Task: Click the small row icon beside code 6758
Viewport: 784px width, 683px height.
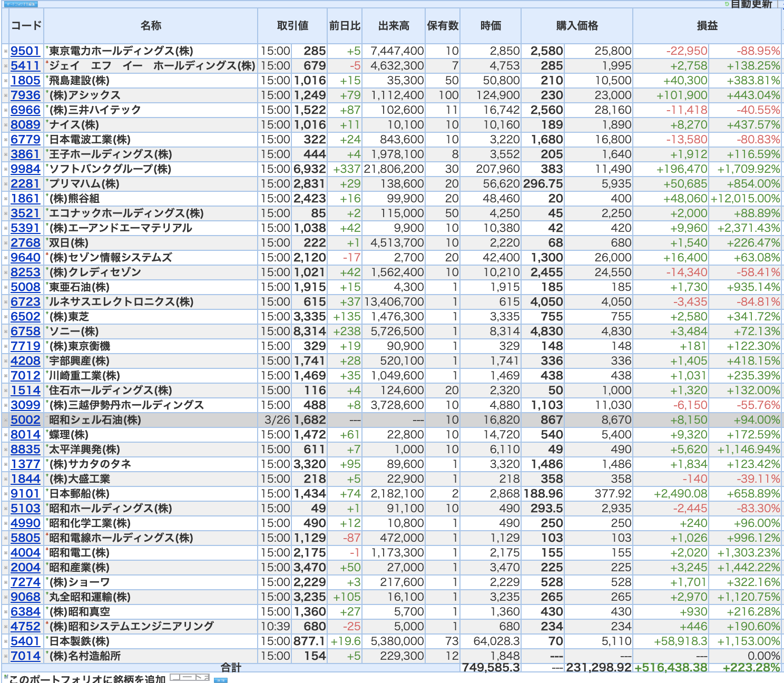Action: click(x=5, y=331)
